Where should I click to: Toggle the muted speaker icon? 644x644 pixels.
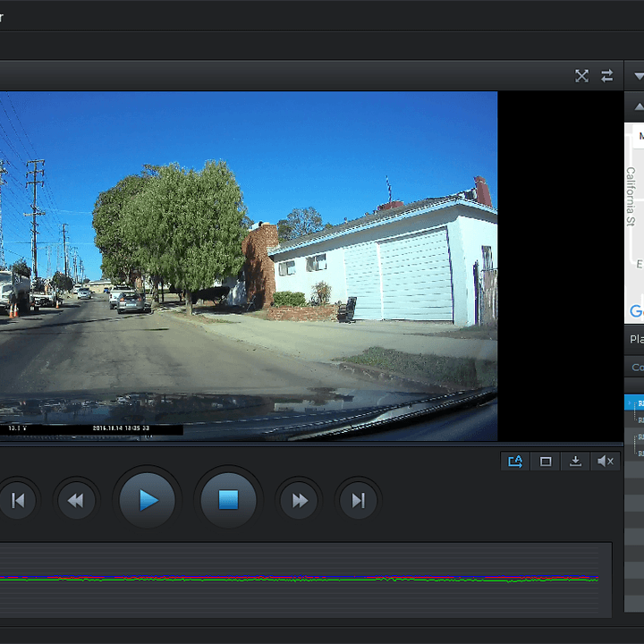(606, 462)
